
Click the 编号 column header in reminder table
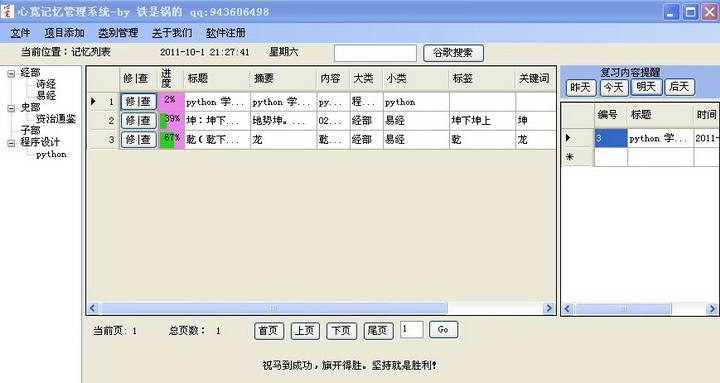click(x=611, y=115)
